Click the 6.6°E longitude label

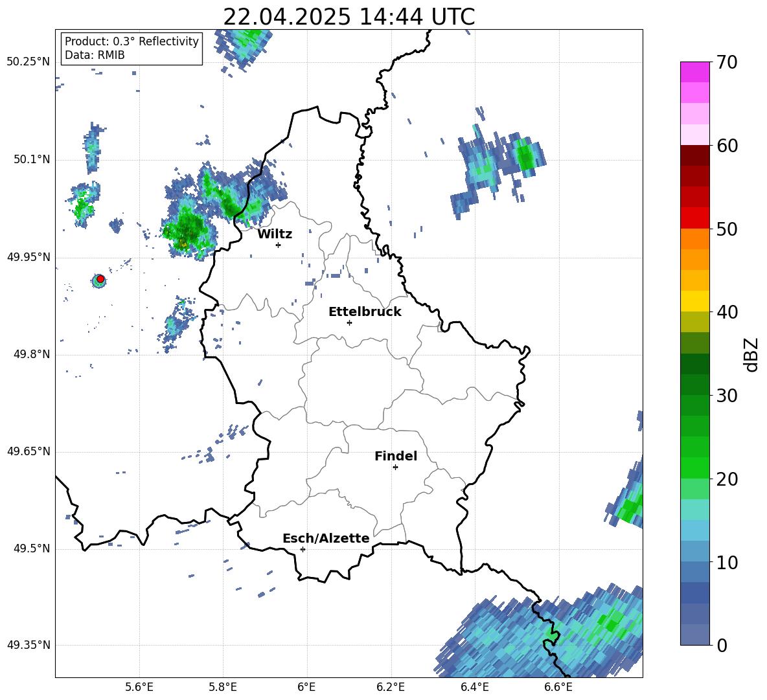(558, 687)
